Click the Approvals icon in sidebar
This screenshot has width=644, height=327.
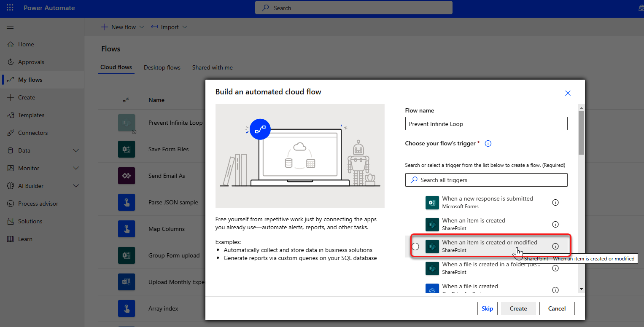pyautogui.click(x=11, y=62)
